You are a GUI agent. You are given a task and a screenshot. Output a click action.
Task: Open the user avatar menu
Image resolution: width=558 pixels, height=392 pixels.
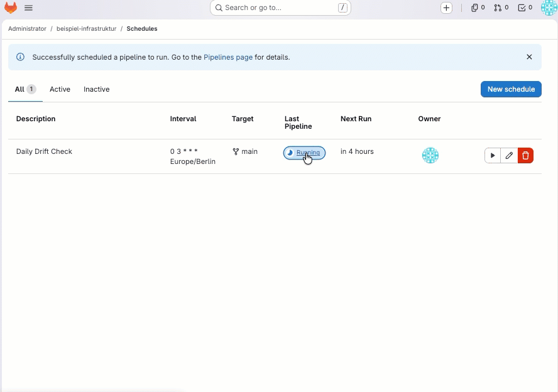point(549,8)
